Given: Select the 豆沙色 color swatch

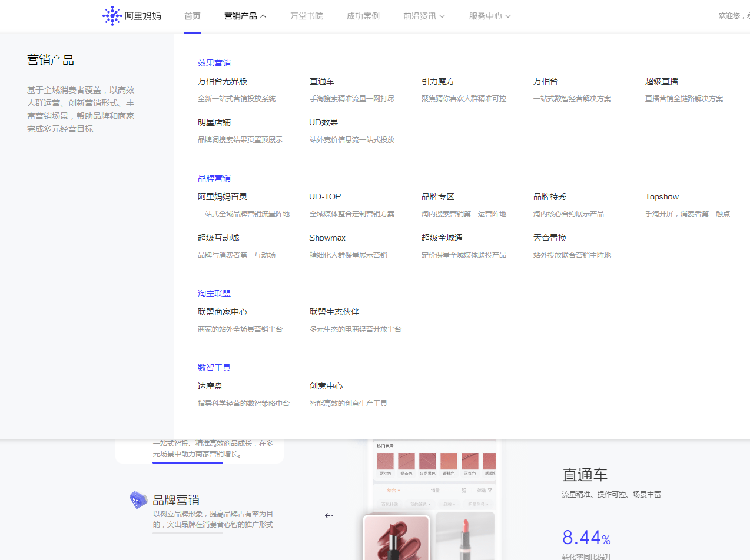Looking at the screenshot, I should coord(385,461).
